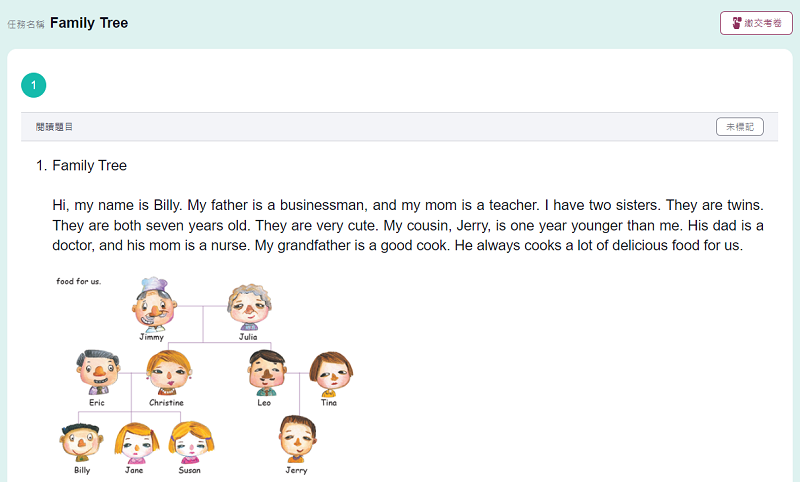Click Jimmy the grandfather's face with chef hat
The height and width of the screenshot is (482, 800).
[x=153, y=305]
